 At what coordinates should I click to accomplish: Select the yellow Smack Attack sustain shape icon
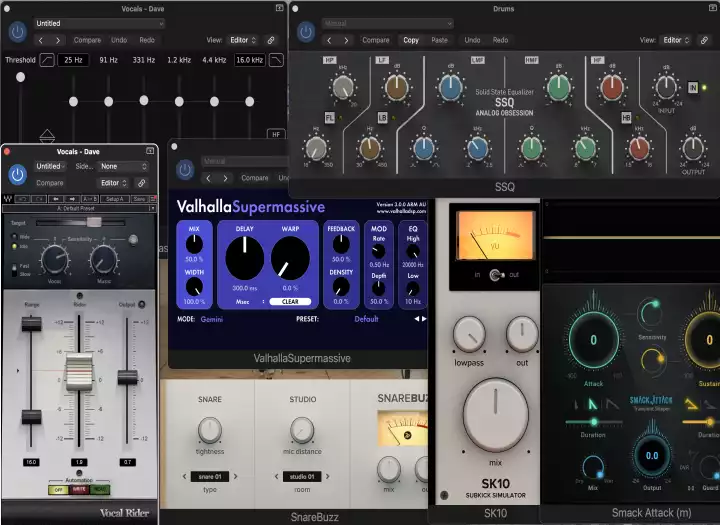coord(691,404)
